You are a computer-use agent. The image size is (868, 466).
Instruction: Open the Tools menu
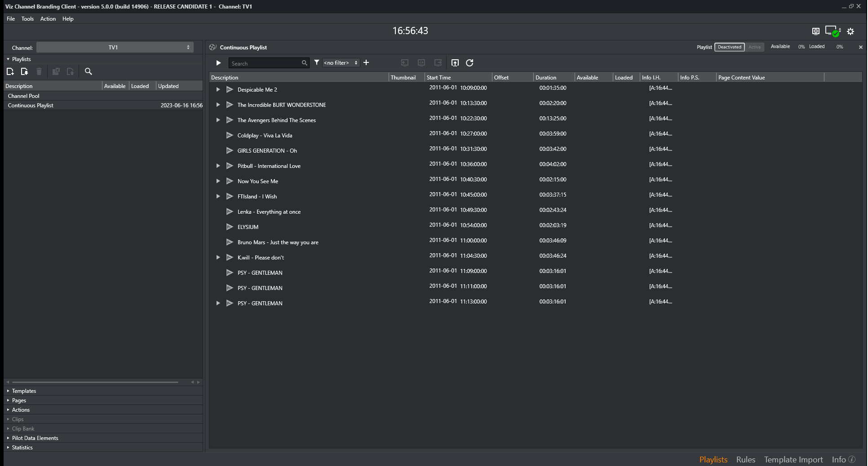27,19
